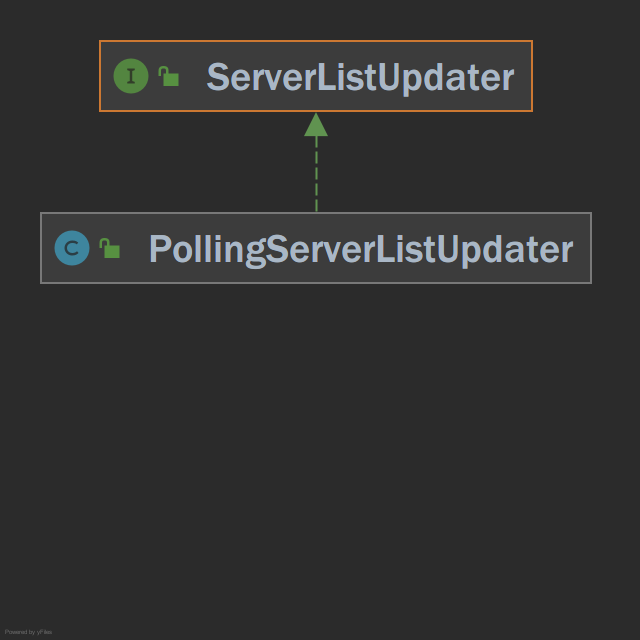
Task: Click the orange border of ServerListUpdater node
Action: click(x=316, y=41)
